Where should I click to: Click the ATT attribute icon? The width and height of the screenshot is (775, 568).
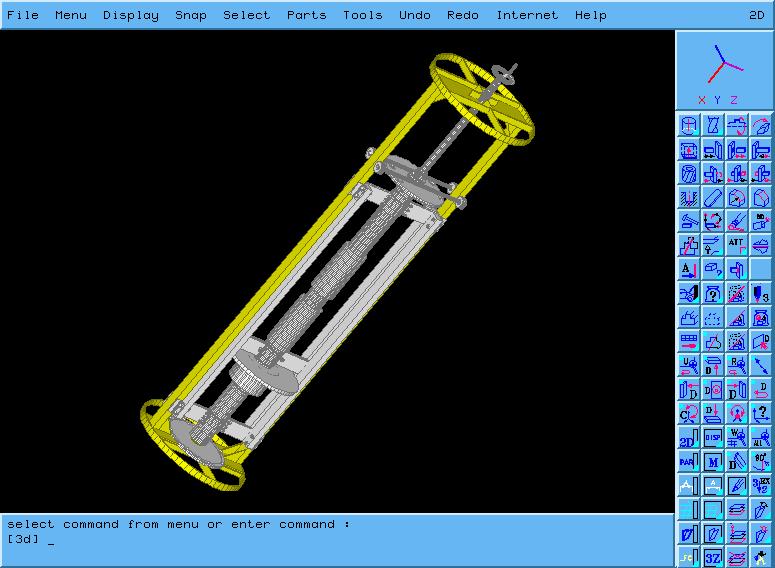[x=737, y=245]
